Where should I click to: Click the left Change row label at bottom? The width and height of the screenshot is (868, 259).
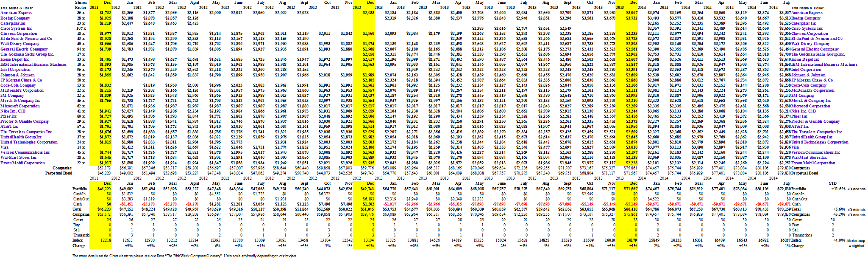pyautogui.click(x=79, y=245)
